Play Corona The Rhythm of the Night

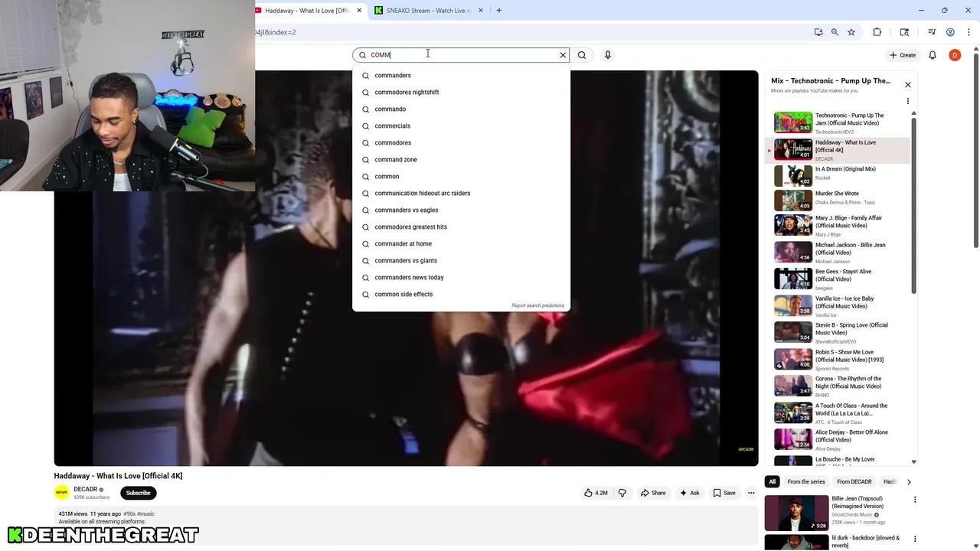(x=839, y=386)
